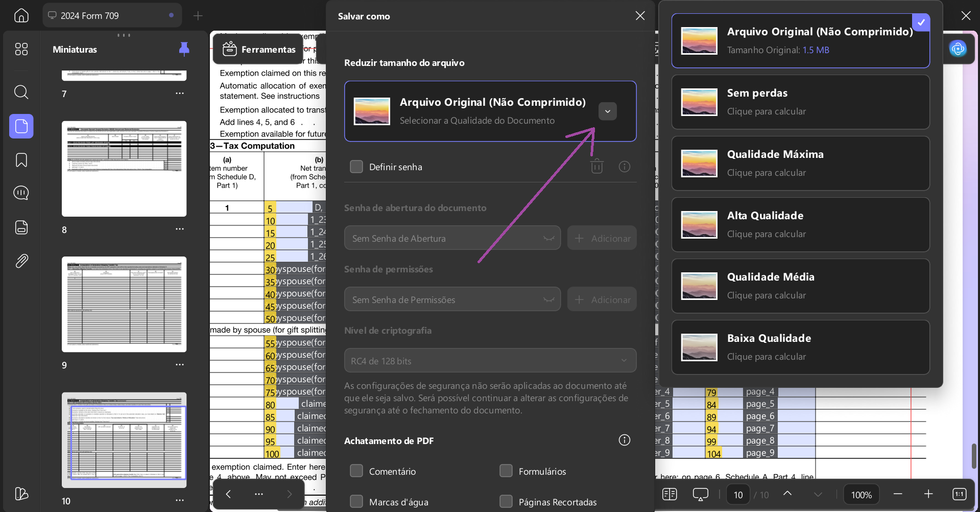980x512 pixels.
Task: Click the home icon
Action: click(21, 15)
